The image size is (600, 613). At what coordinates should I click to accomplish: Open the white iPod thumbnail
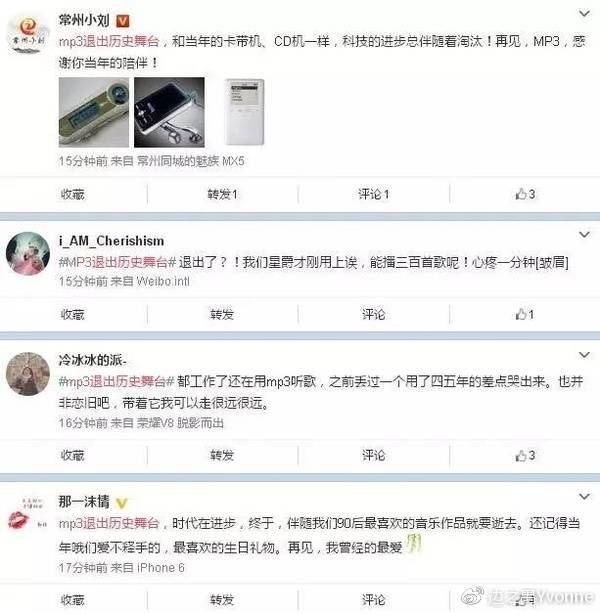click(244, 112)
